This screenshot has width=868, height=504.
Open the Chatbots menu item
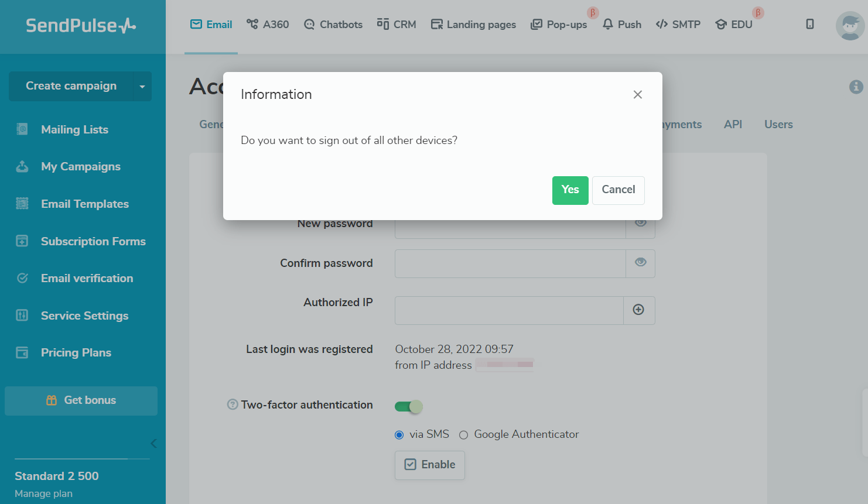(x=333, y=25)
